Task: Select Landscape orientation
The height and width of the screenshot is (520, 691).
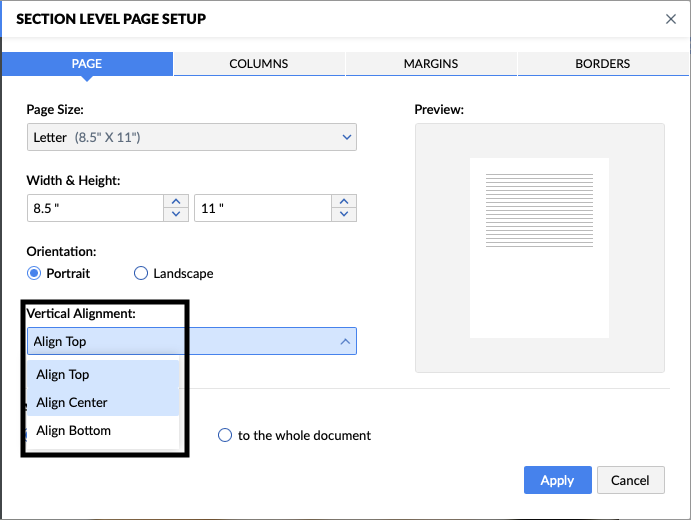Action: (x=141, y=273)
